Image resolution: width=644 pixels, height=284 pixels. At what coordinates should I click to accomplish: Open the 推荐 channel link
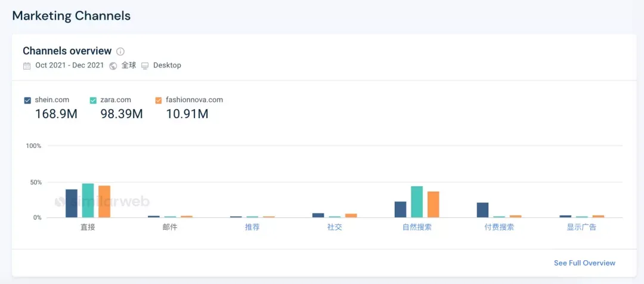(x=252, y=227)
